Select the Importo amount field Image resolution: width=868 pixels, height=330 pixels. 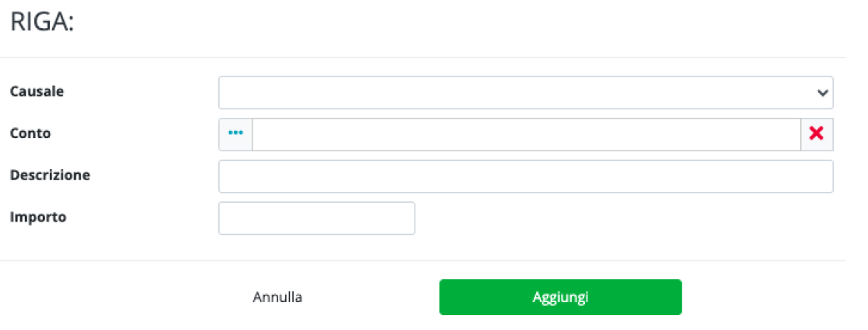tap(316, 218)
